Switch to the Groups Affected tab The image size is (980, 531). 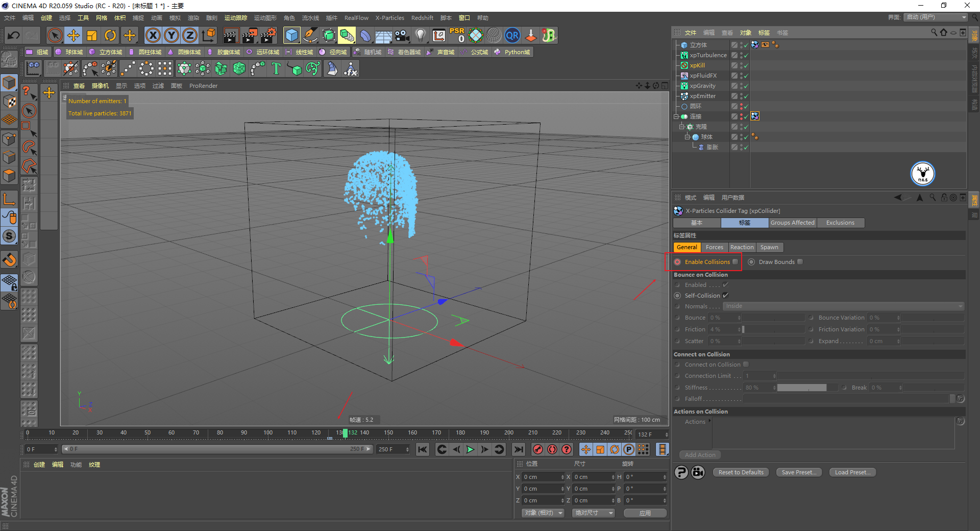pos(792,223)
